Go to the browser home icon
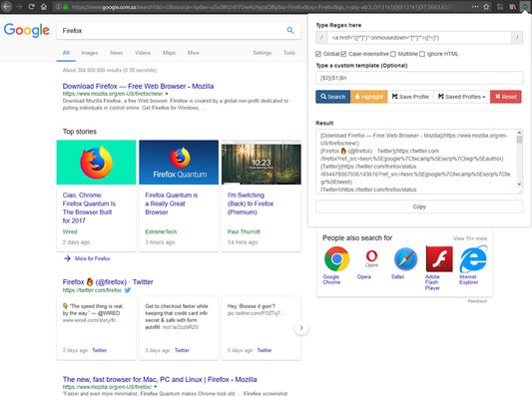Image resolution: width=532 pixels, height=397 pixels. pyautogui.click(x=44, y=6)
